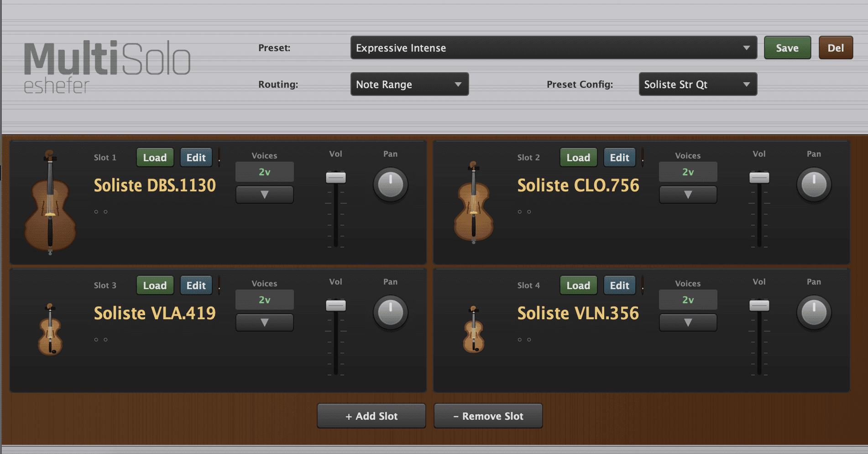
Task: Open the editor for Soliste CLO.756
Action: click(x=619, y=157)
